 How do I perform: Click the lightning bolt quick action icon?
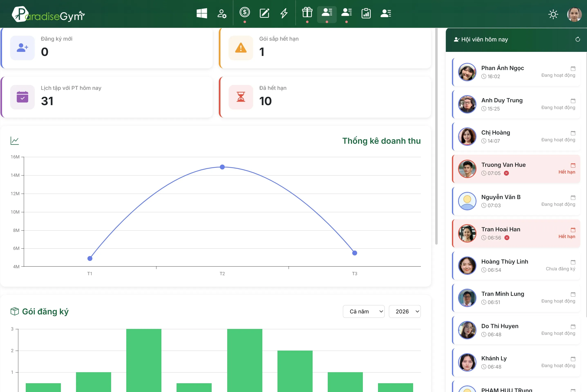point(284,13)
